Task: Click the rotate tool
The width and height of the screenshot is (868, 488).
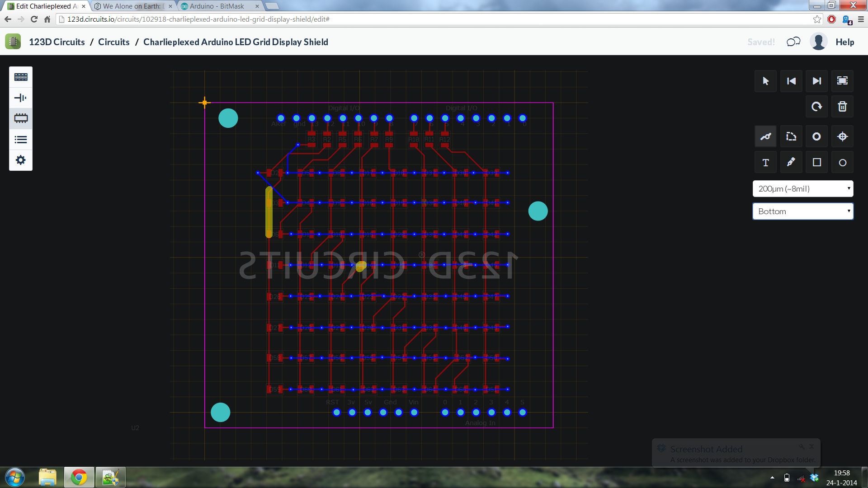Action: point(816,107)
